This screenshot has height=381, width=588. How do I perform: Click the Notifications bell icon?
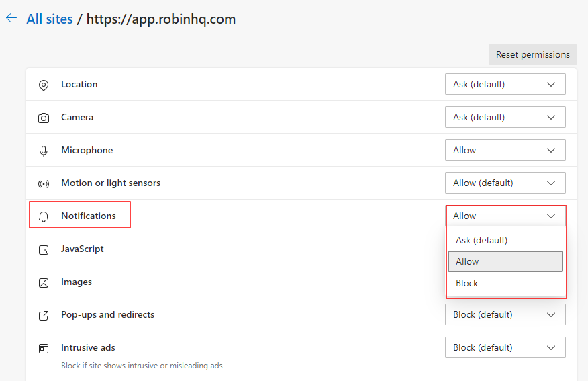pos(44,216)
